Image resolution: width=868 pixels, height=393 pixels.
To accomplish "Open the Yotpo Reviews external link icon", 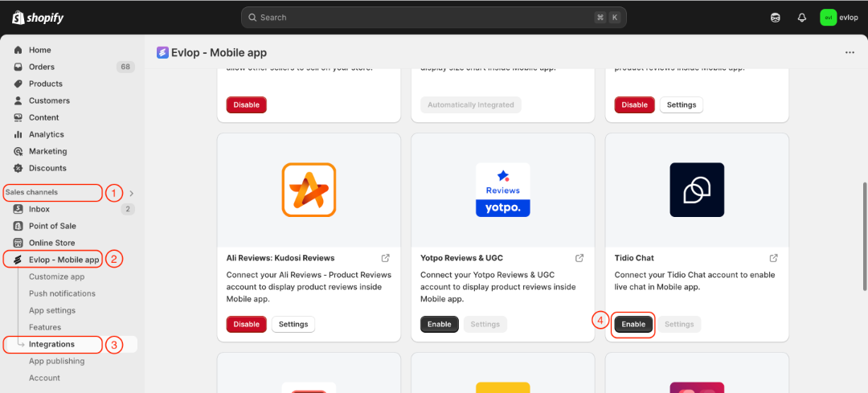I will pyautogui.click(x=579, y=258).
